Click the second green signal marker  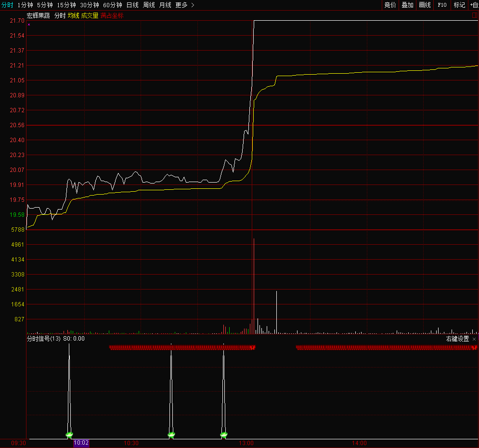pyautogui.click(x=171, y=434)
